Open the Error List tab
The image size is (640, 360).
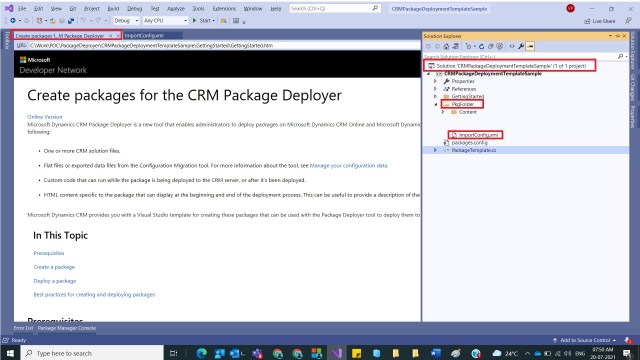23,328
